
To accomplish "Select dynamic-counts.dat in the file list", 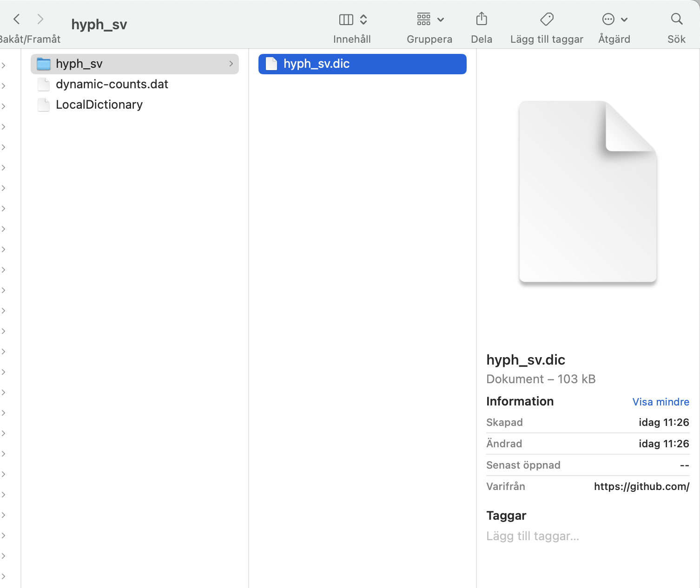I will click(112, 84).
